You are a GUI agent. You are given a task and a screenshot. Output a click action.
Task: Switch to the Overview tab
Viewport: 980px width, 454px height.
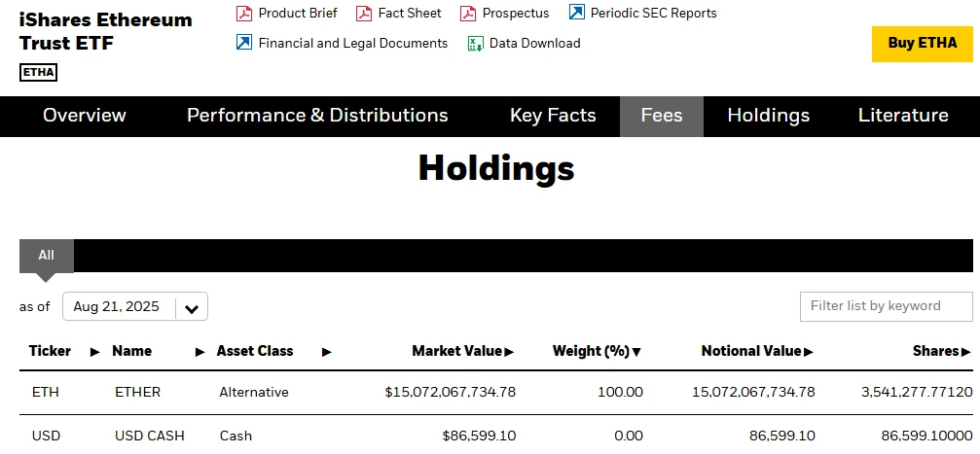click(x=85, y=116)
